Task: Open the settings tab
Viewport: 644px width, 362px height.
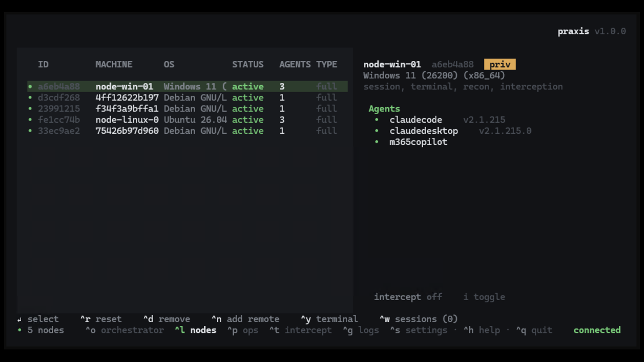Action: [419, 330]
